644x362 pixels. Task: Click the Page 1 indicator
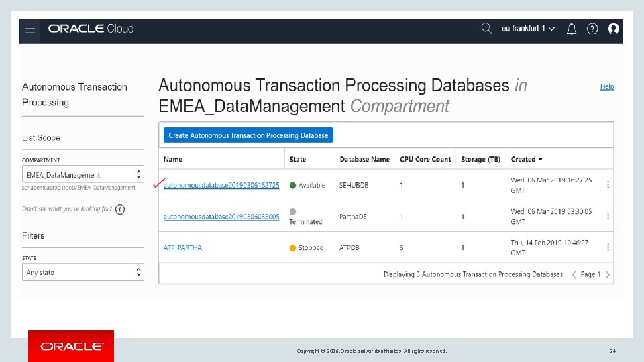click(x=590, y=274)
